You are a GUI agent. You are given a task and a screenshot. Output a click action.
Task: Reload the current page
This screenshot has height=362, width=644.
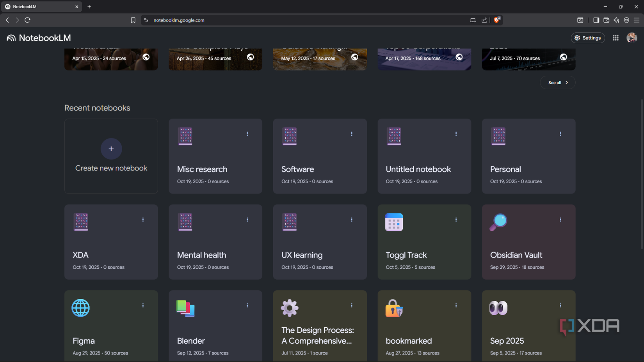click(27, 20)
